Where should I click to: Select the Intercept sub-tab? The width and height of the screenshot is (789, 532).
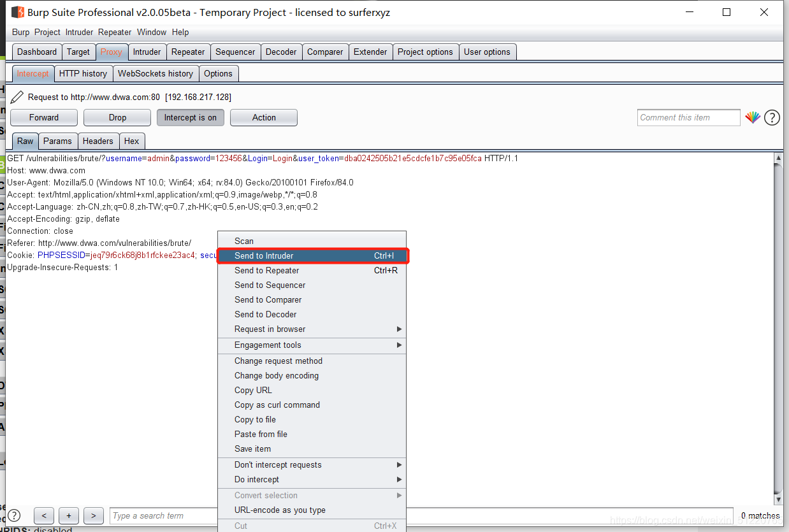click(x=33, y=73)
